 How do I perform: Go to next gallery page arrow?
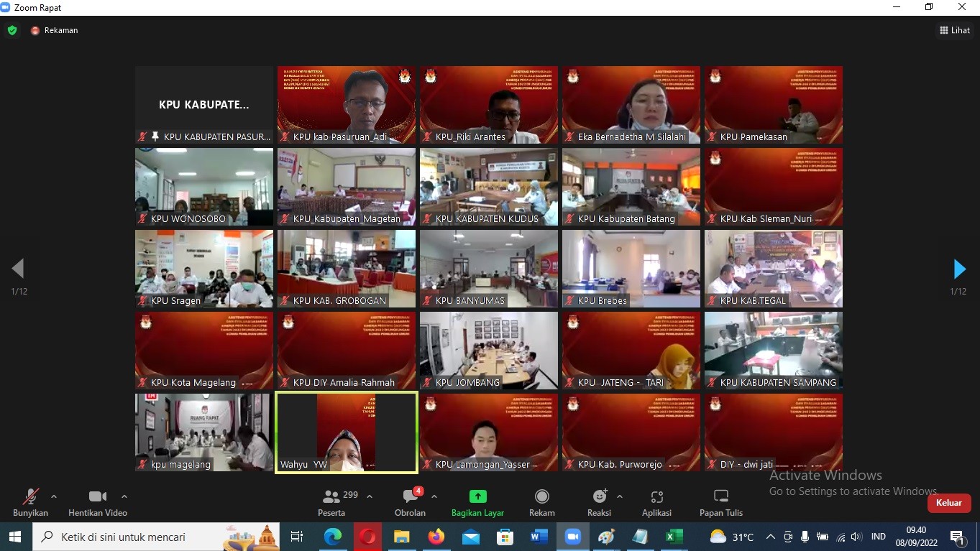pyautogui.click(x=959, y=269)
